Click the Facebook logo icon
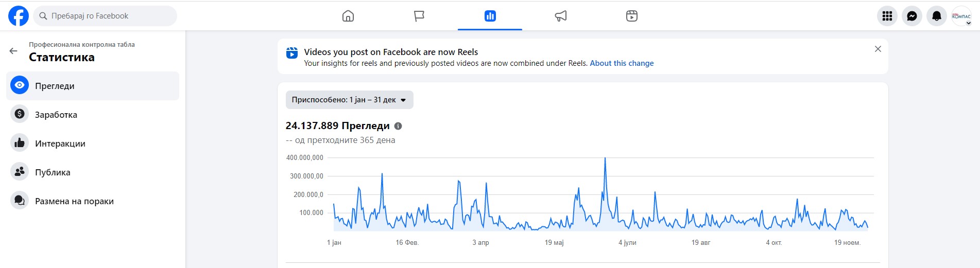Image resolution: width=980 pixels, height=268 pixels. tap(19, 16)
